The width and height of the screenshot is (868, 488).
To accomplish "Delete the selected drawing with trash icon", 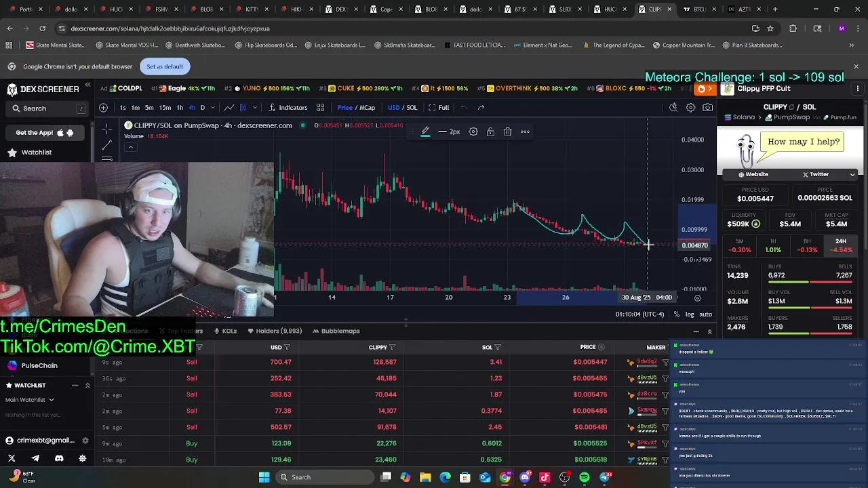I will pos(507,131).
